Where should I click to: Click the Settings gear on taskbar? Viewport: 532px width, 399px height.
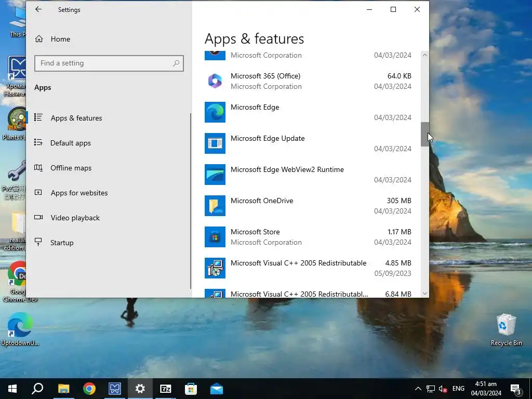140,389
